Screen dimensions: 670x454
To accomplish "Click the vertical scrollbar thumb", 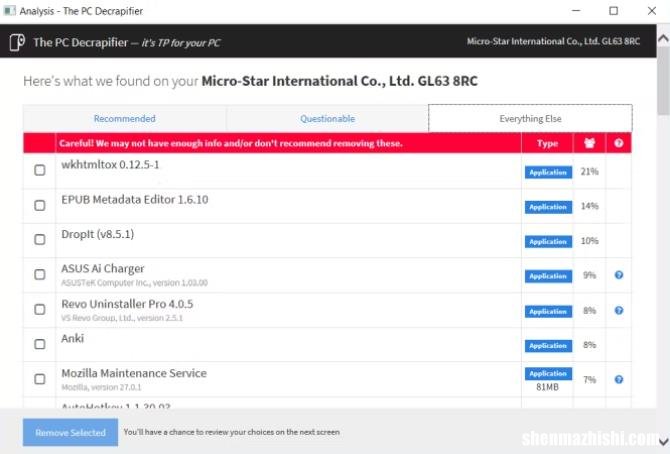I will (x=663, y=80).
